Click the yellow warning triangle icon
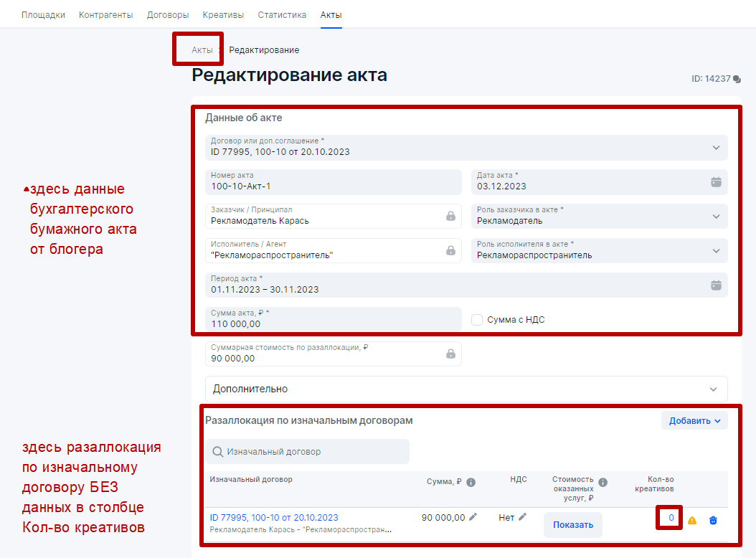Viewport: 756px width, 558px height. tap(692, 521)
